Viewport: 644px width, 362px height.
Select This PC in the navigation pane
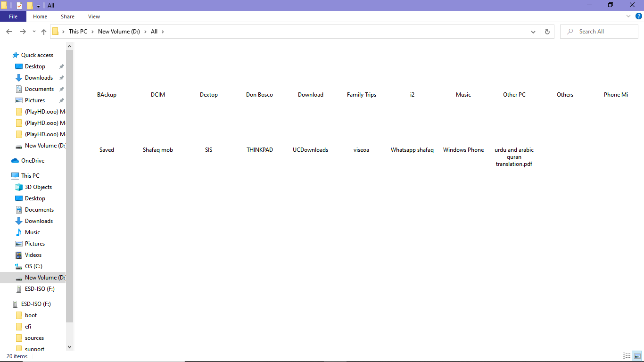(x=30, y=176)
